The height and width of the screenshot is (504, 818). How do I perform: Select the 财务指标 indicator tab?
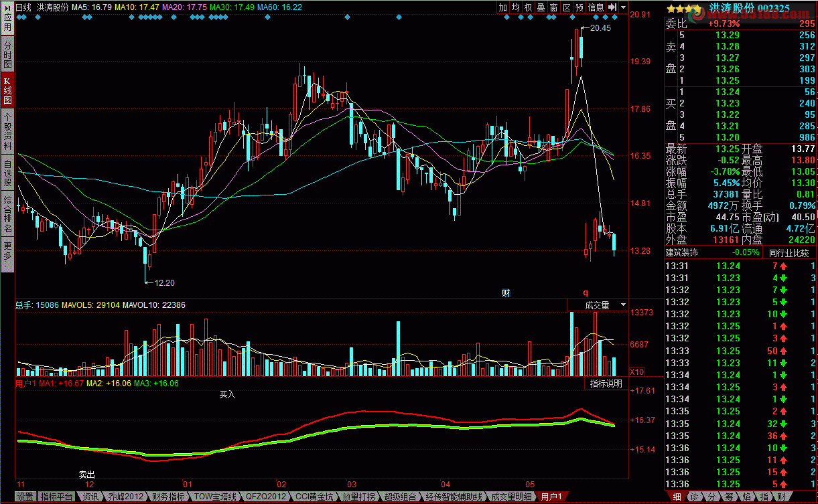pyautogui.click(x=167, y=497)
